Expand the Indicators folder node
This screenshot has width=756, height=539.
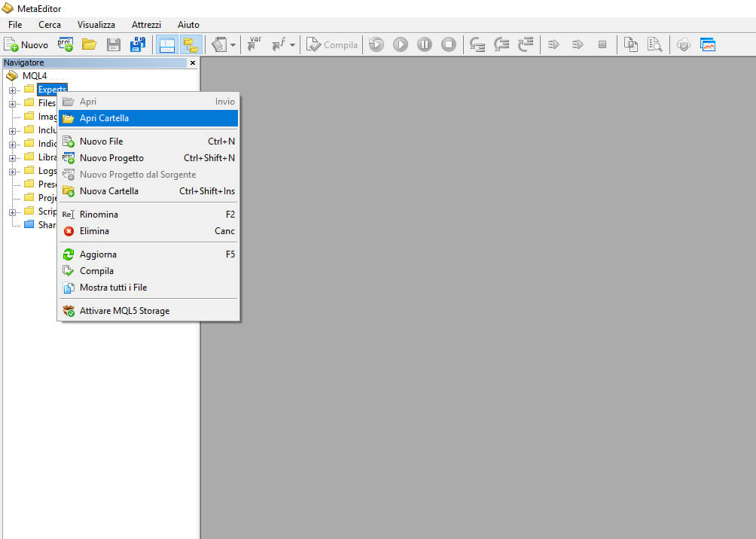click(12, 144)
